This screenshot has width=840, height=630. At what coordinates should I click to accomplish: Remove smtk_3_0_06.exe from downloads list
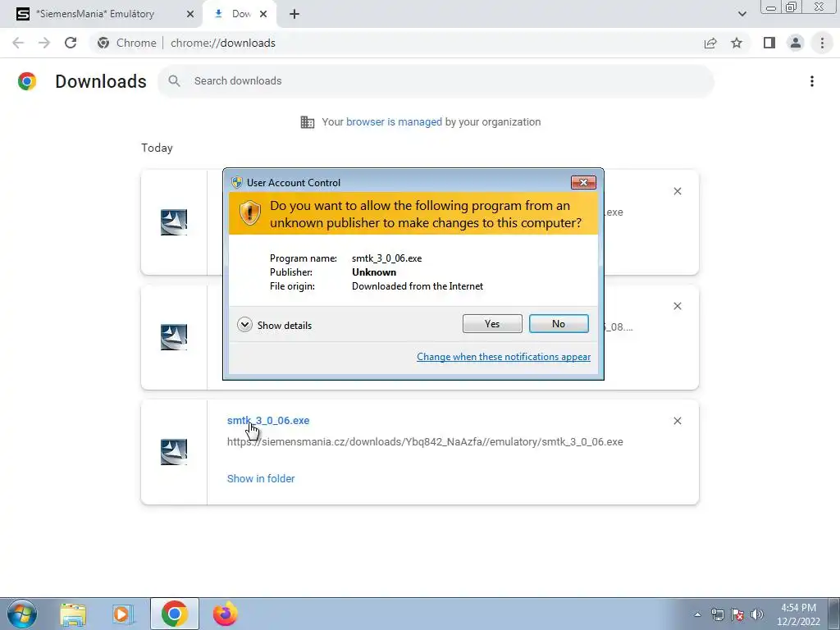677,421
